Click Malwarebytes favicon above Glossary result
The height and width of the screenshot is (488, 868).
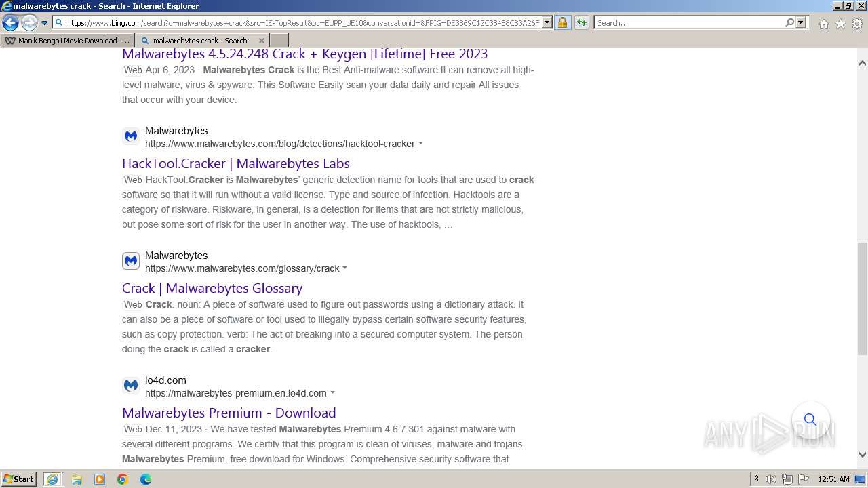(x=131, y=261)
